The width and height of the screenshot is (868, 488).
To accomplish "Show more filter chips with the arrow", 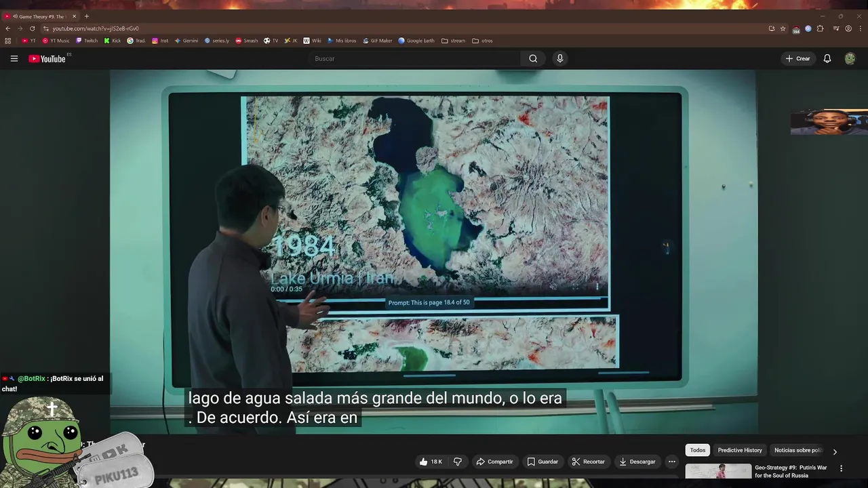I will pyautogui.click(x=835, y=451).
